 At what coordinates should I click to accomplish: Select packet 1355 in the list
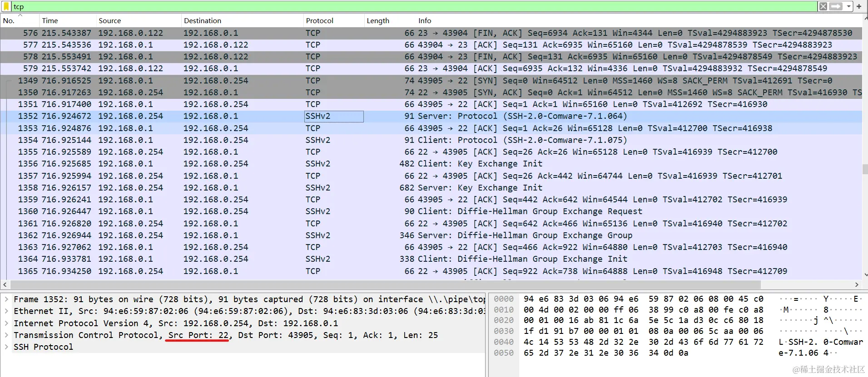tap(431, 152)
